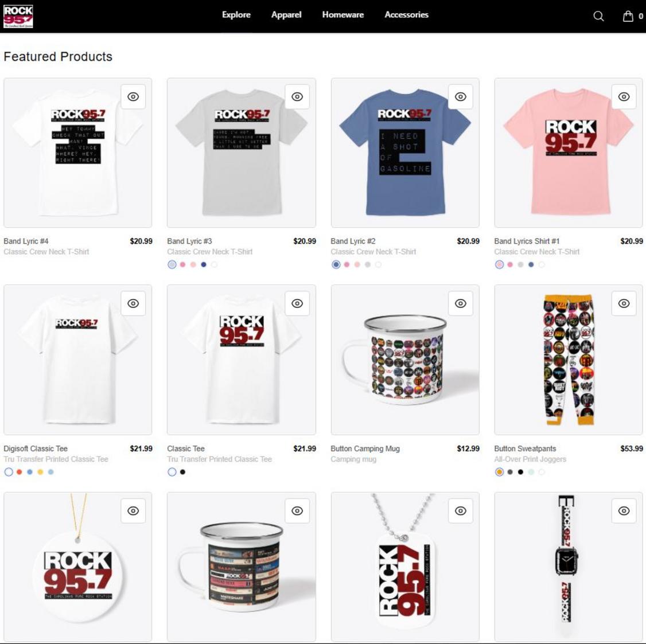Select navy blue color for Band Lyric #3
Screen dimensions: 646x644
pos(204,265)
